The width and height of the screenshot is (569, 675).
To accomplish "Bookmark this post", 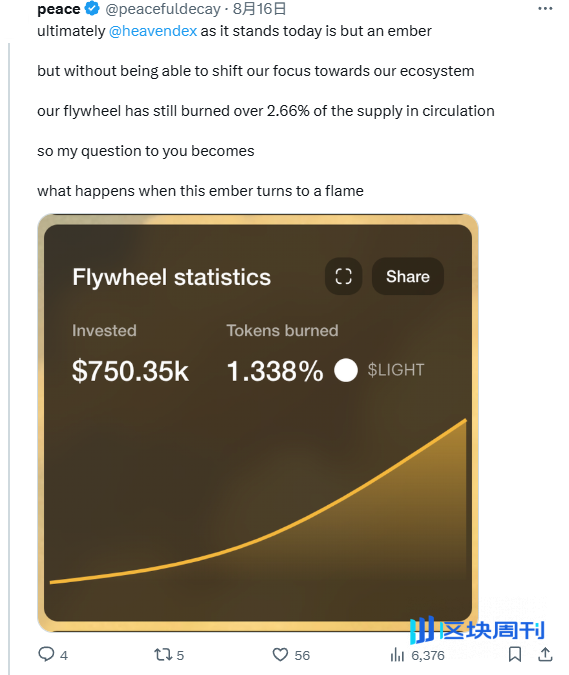I will coord(515,654).
